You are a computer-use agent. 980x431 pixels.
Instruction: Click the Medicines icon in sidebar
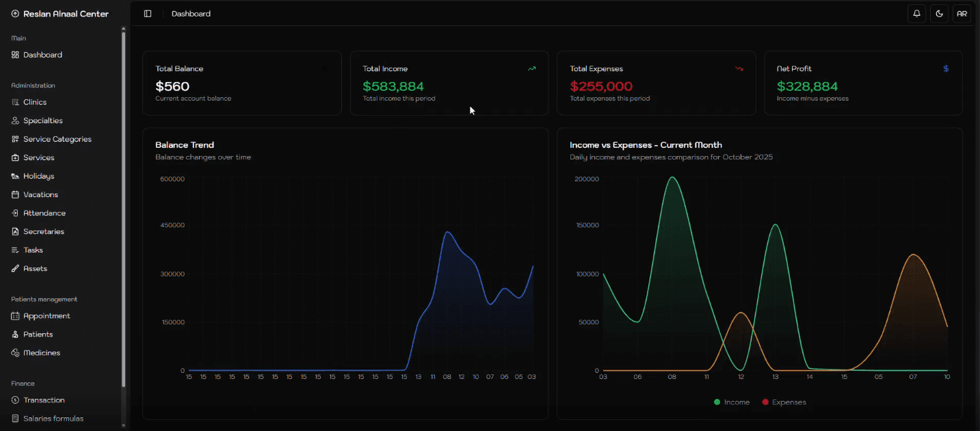(15, 353)
